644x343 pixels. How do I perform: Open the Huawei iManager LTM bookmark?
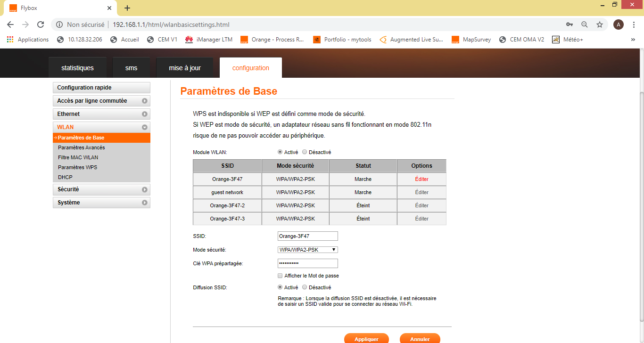tap(209, 40)
